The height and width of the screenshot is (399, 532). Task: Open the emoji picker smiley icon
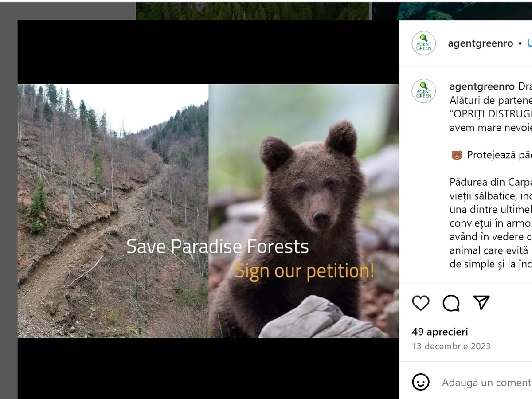coord(420,382)
